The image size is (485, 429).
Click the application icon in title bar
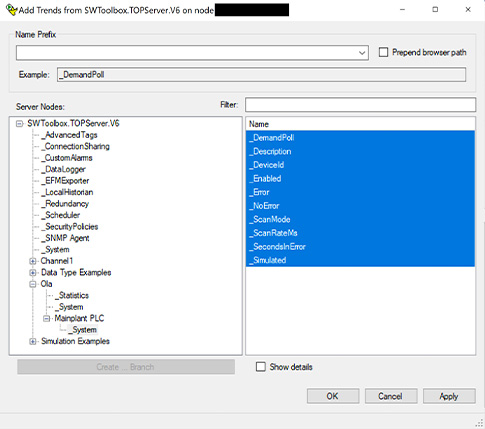(x=12, y=10)
